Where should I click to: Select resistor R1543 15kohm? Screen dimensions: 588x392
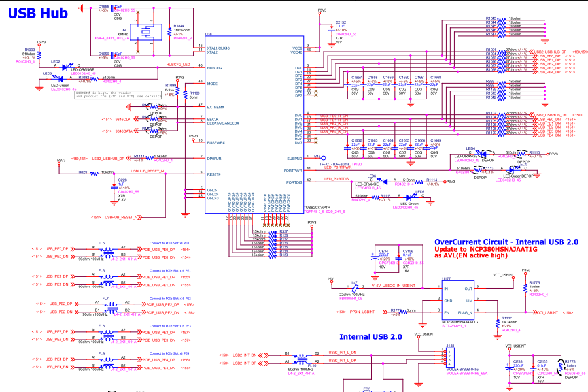[502, 18]
